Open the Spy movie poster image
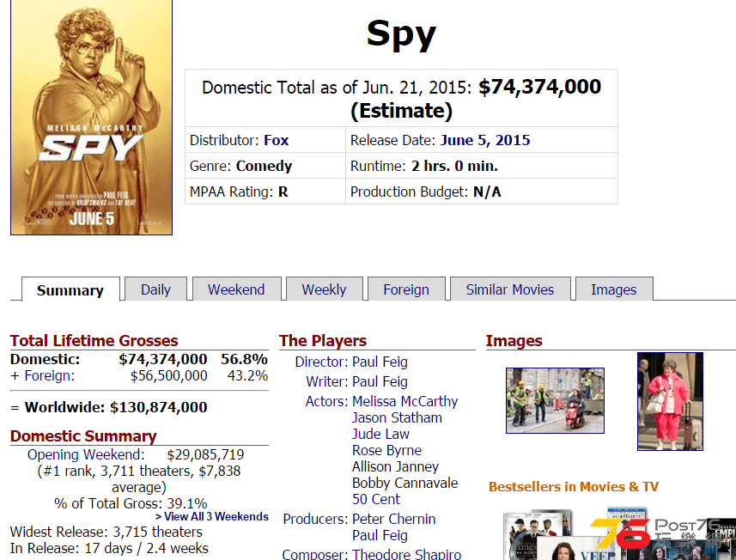The height and width of the screenshot is (560, 736). pyautogui.click(x=92, y=117)
